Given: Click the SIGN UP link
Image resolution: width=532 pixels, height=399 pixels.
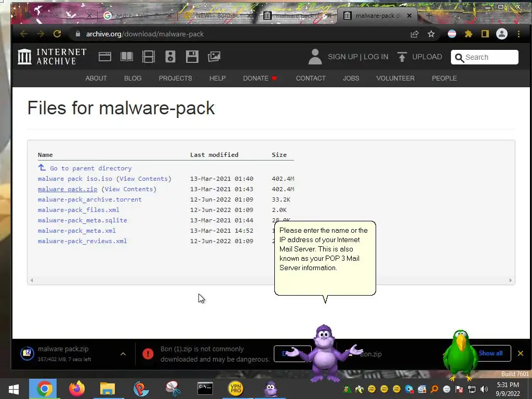Looking at the screenshot, I should (x=343, y=57).
